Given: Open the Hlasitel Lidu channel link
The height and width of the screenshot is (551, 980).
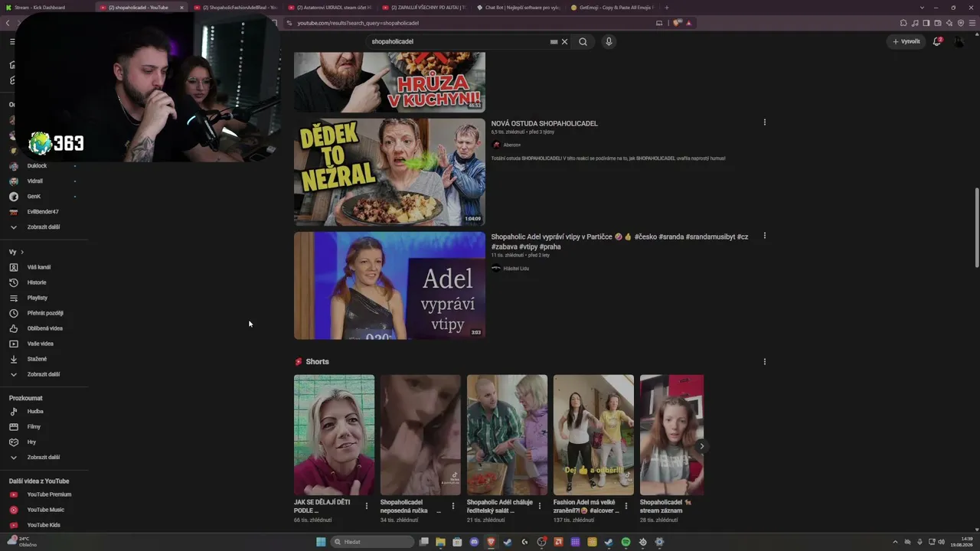Looking at the screenshot, I should point(516,269).
